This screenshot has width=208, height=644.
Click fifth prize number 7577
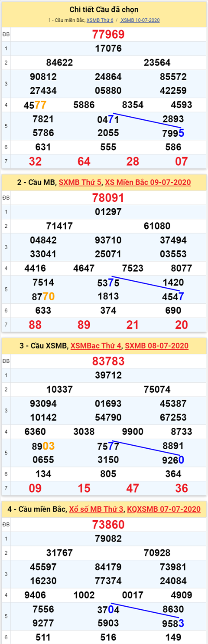pos(108,445)
